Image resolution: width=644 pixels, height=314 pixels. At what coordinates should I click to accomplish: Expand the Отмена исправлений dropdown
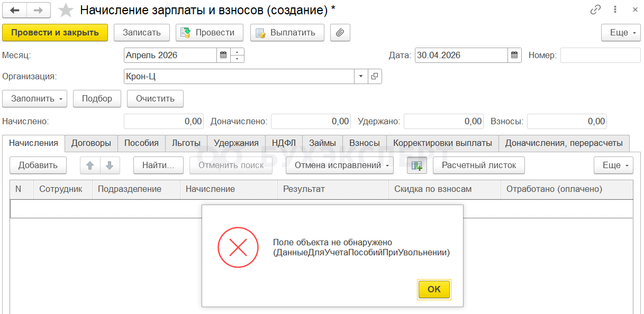pos(340,165)
